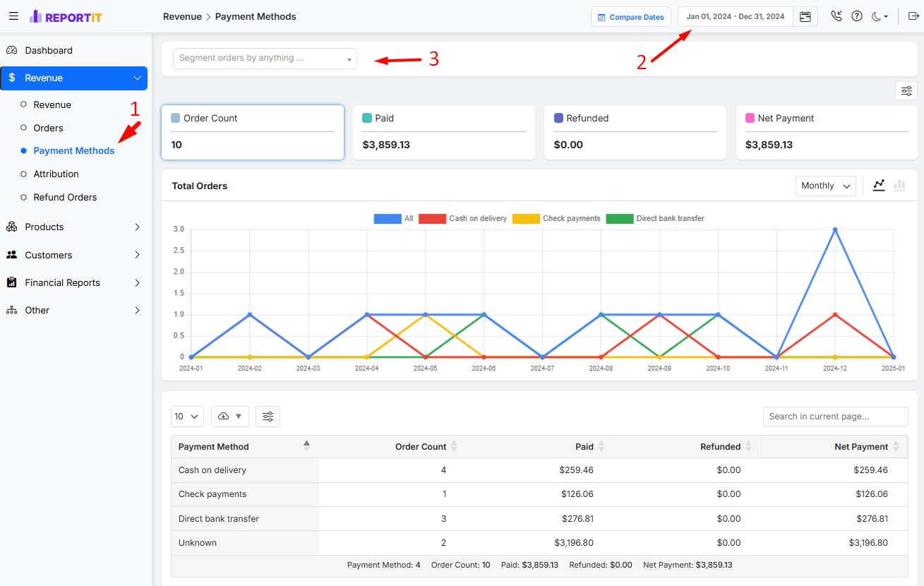Click the hamburger menu icon
This screenshot has width=924, height=586.
point(13,16)
